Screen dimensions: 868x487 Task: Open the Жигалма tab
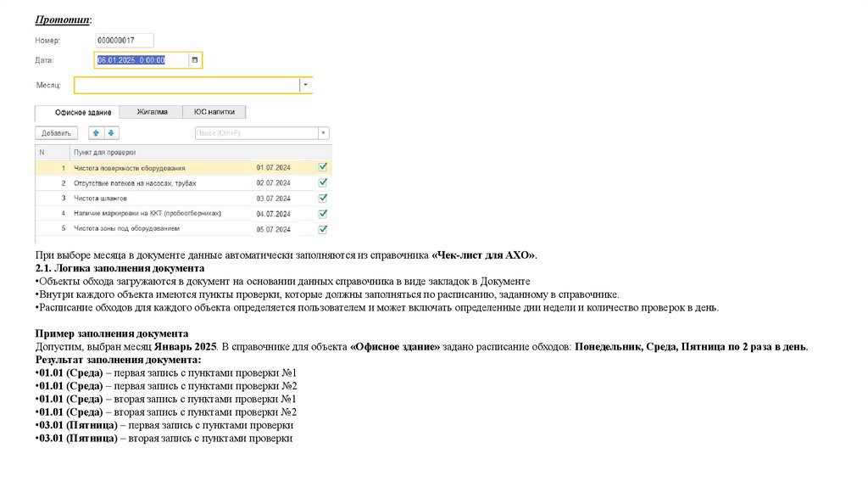pyautogui.click(x=152, y=112)
